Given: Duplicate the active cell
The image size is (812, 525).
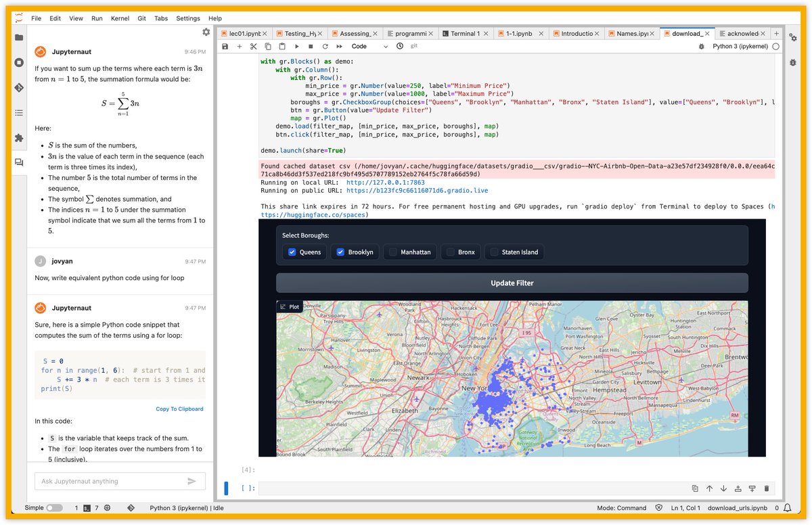Looking at the screenshot, I should [x=695, y=488].
